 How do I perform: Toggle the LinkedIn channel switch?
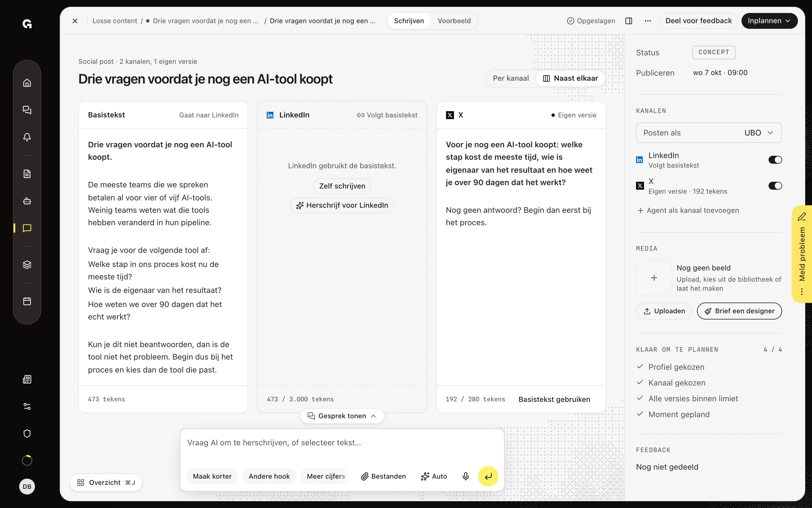pos(775,160)
